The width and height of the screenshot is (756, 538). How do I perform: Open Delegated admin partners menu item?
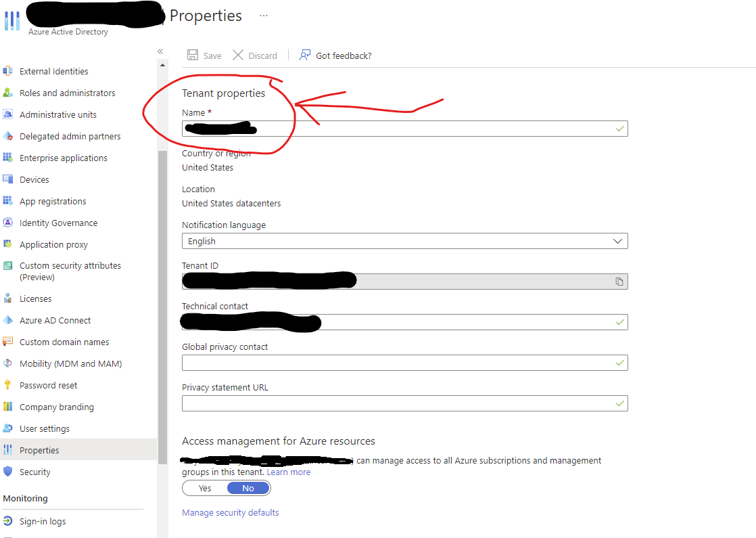coord(70,137)
